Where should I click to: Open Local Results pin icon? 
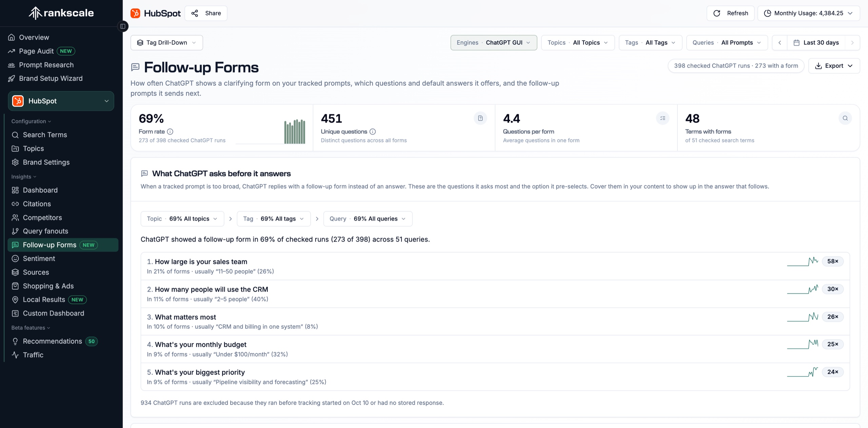(15, 300)
